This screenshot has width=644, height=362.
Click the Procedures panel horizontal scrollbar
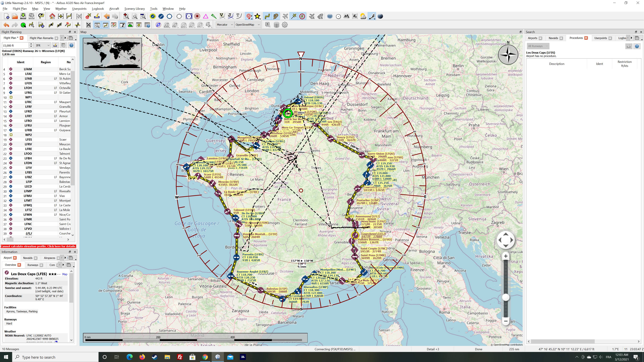click(563, 341)
